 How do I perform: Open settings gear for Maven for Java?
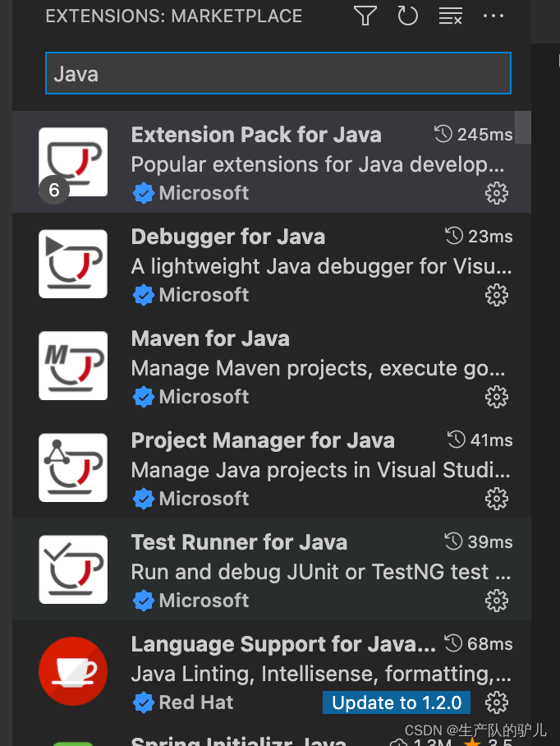497,397
